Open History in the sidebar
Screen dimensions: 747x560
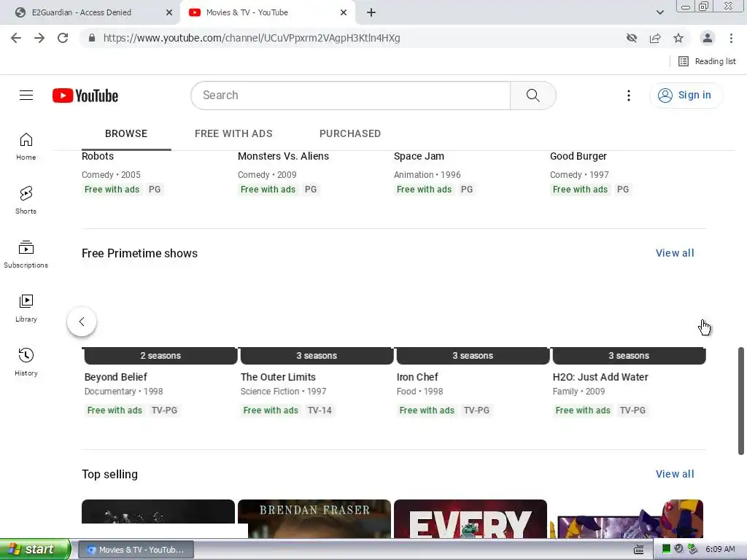pyautogui.click(x=26, y=362)
